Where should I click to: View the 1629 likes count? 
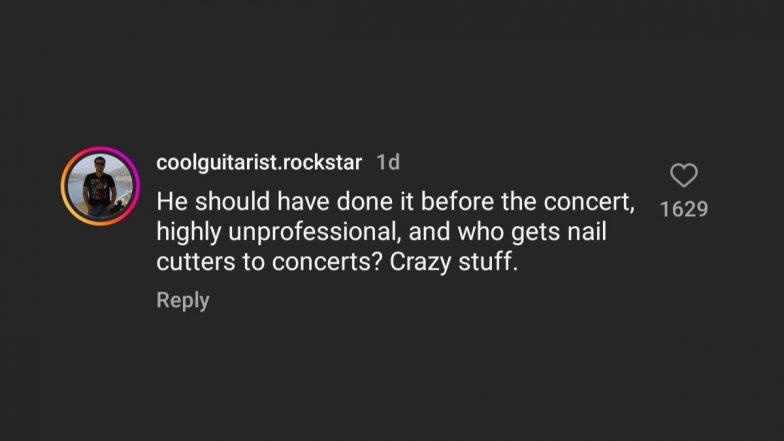(x=684, y=209)
